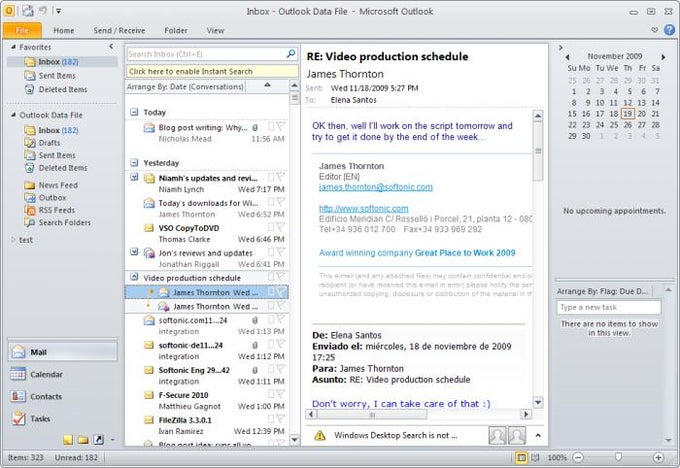Open Search Folders
Image resolution: width=680 pixels, height=468 pixels.
coord(64,223)
